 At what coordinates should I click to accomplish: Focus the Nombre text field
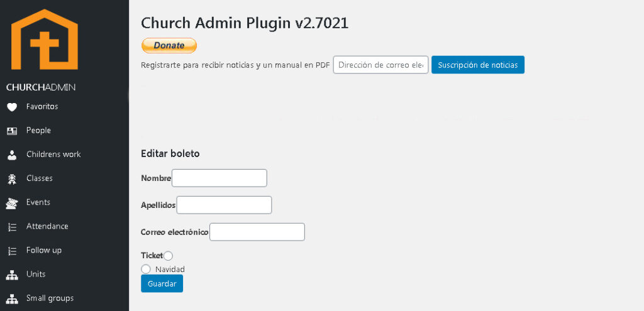[219, 178]
